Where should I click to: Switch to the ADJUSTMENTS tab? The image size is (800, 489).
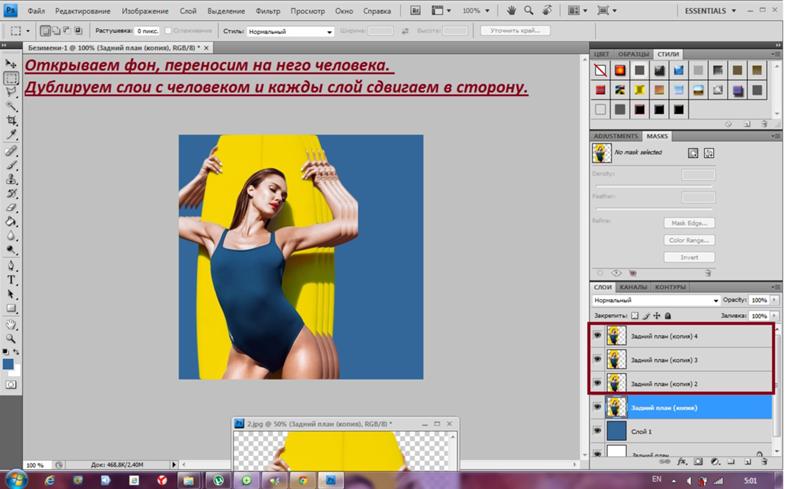(615, 136)
